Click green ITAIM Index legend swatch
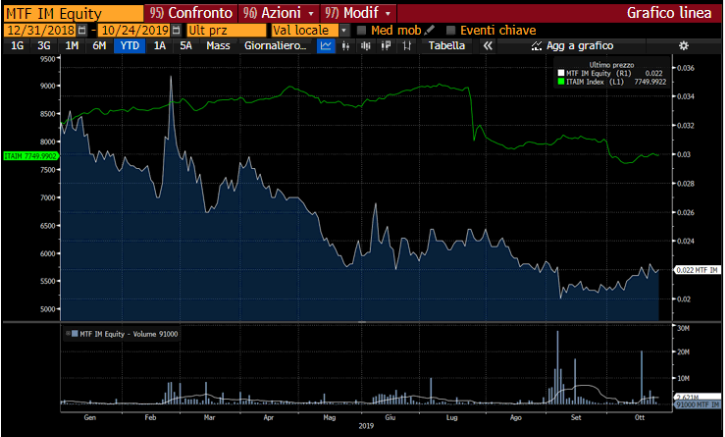The image size is (725, 437). pos(561,82)
